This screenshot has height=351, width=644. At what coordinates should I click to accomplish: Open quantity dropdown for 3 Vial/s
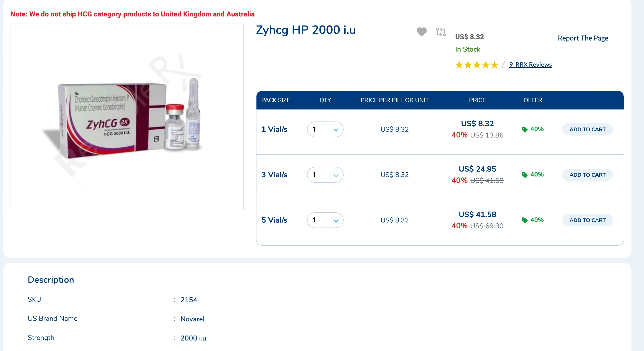325,175
